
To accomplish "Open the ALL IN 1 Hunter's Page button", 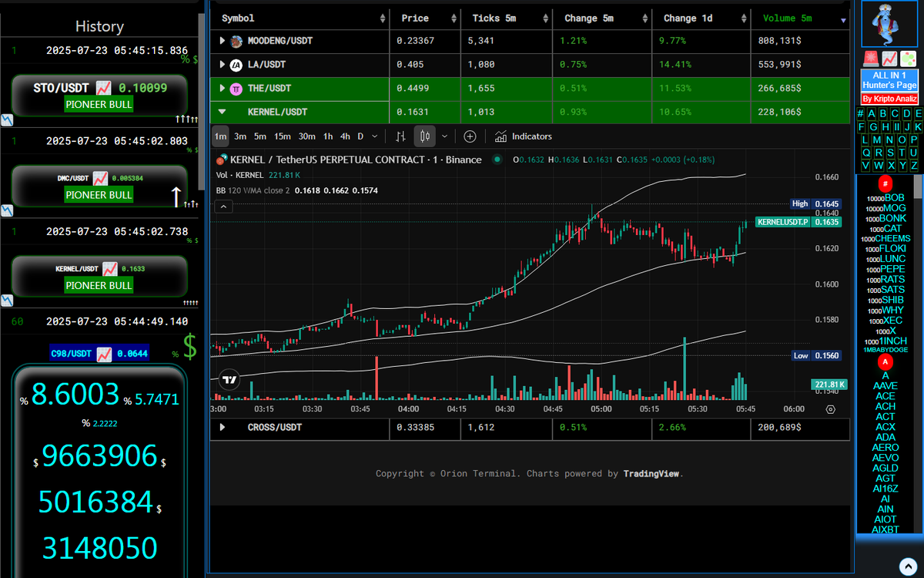I will click(x=889, y=80).
